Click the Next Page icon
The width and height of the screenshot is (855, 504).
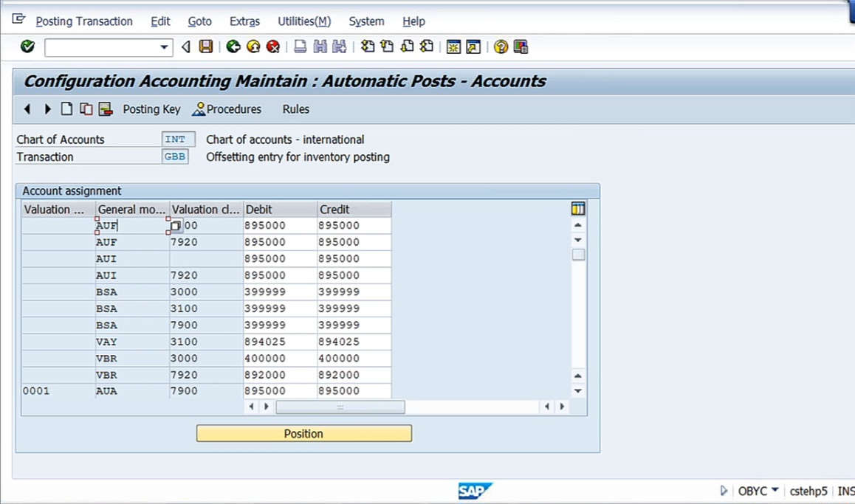[407, 47]
